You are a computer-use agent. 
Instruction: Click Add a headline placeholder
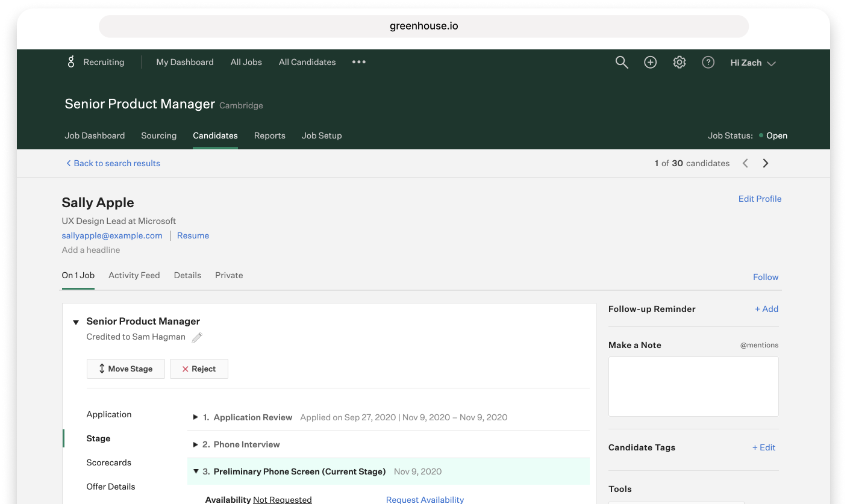[x=91, y=250]
